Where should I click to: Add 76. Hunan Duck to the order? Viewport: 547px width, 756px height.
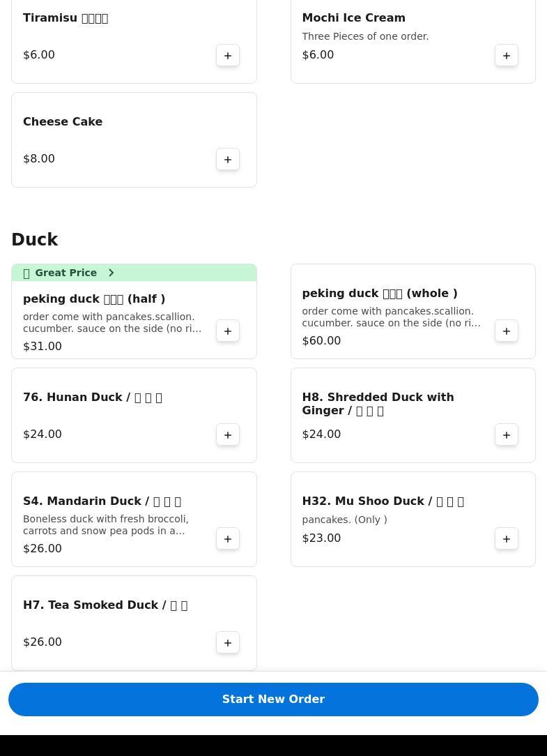pos(228,434)
